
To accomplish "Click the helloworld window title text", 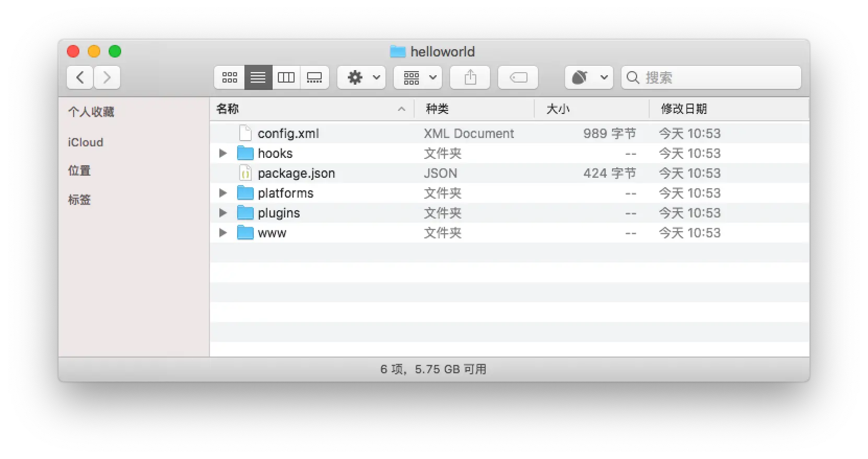I will 443,52.
